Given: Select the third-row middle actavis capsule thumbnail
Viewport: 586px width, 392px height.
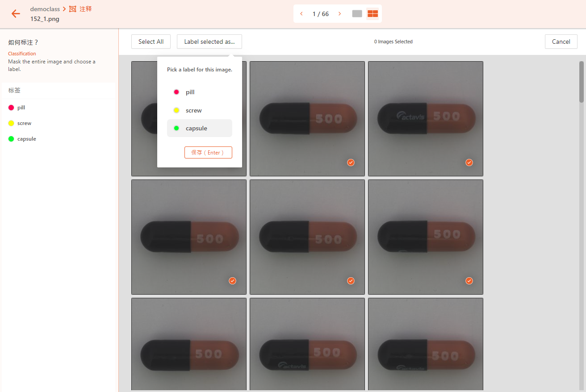Looking at the screenshot, I should [x=307, y=344].
